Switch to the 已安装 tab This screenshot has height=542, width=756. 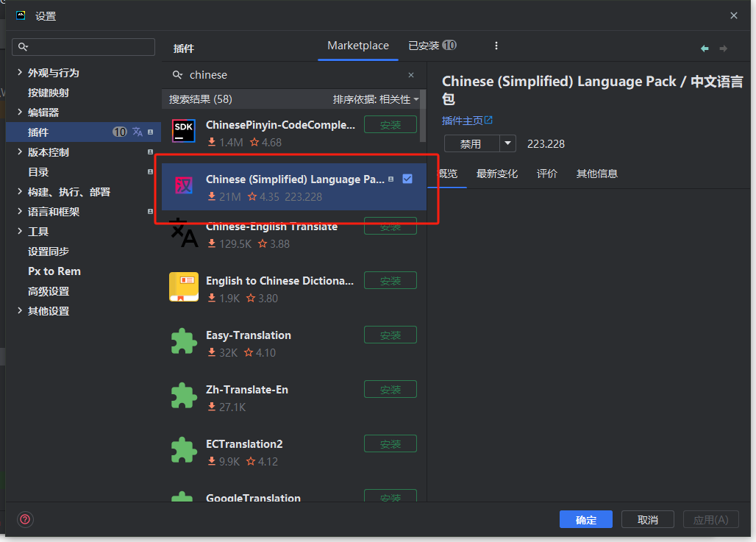[x=432, y=46]
